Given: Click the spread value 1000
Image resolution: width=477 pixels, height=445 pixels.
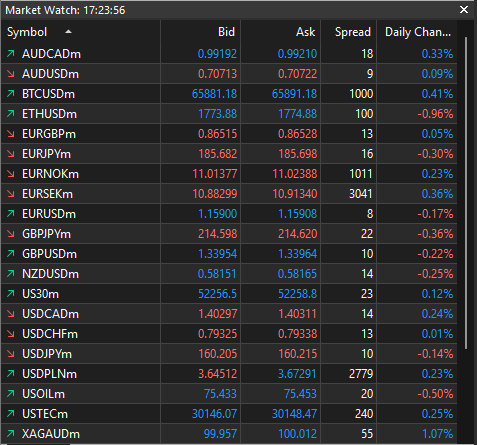Looking at the screenshot, I should pyautogui.click(x=361, y=94).
